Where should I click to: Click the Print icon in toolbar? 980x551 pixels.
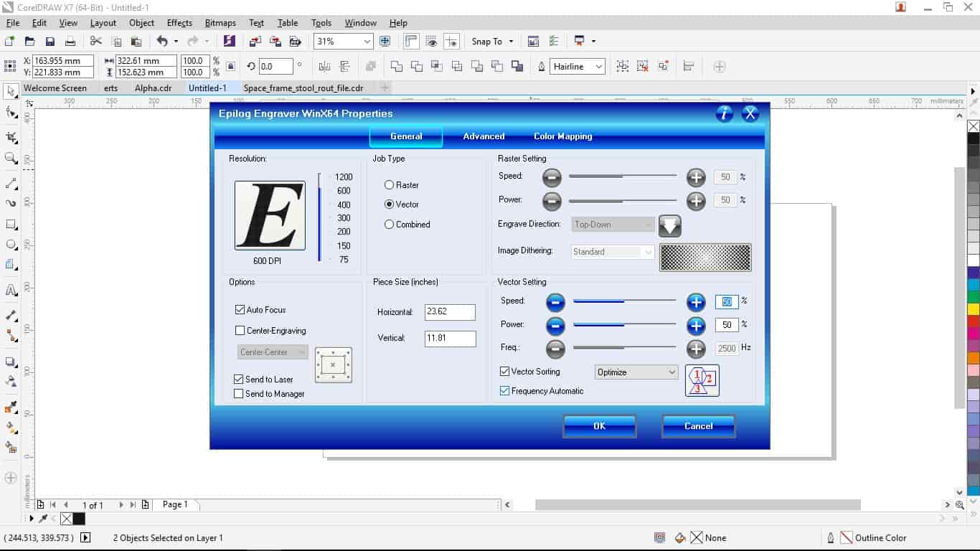click(x=70, y=42)
